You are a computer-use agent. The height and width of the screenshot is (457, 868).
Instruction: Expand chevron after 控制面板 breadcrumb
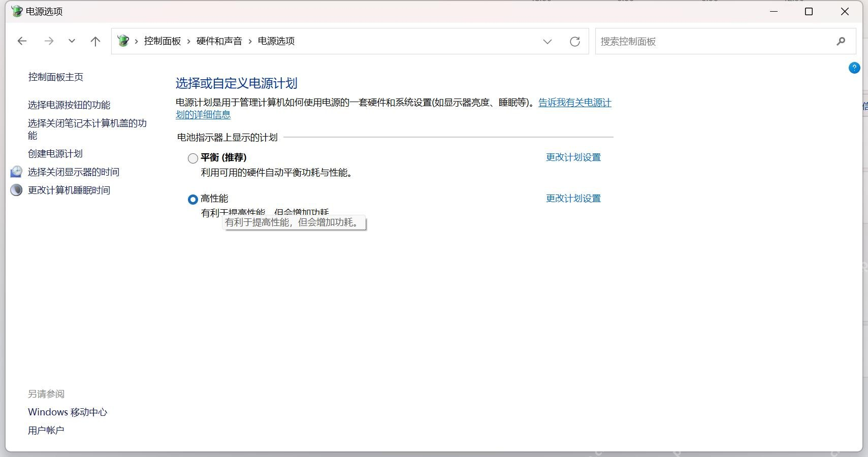189,42
